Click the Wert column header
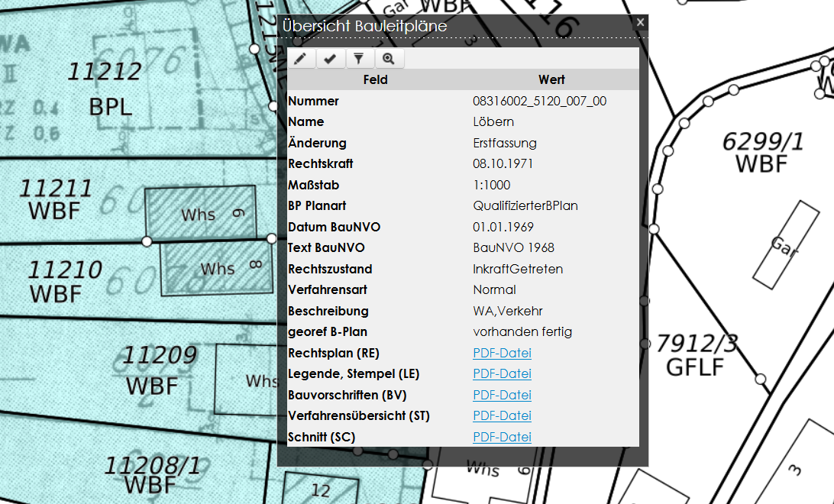Viewport: 834px width, 504px height. pyautogui.click(x=551, y=79)
